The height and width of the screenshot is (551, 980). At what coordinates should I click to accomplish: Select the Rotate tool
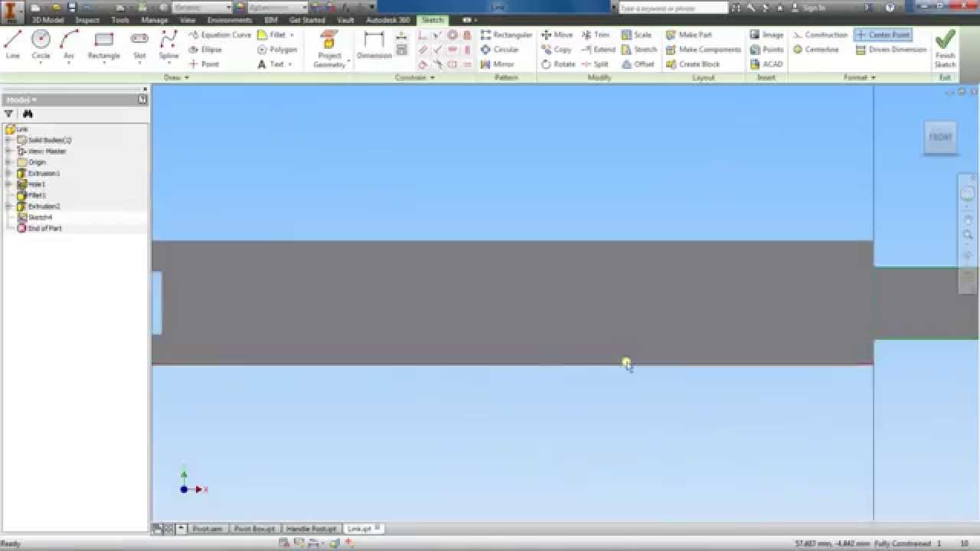(x=558, y=64)
